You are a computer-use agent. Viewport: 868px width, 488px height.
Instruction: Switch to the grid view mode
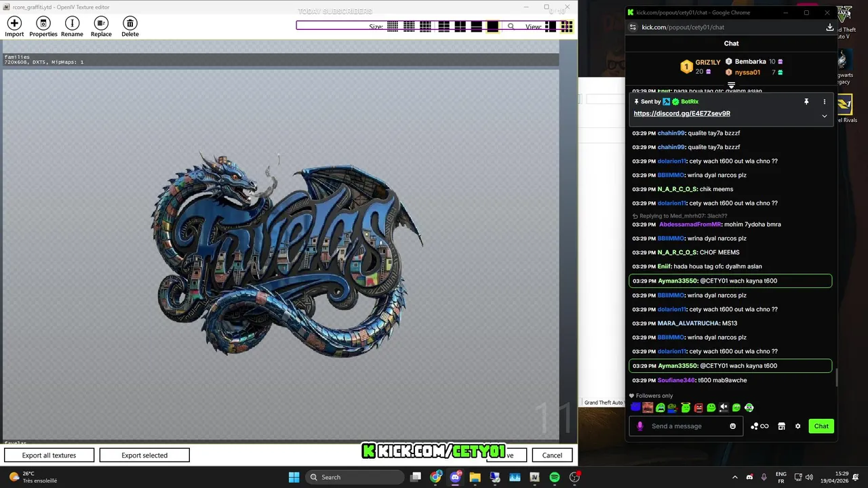tap(566, 26)
